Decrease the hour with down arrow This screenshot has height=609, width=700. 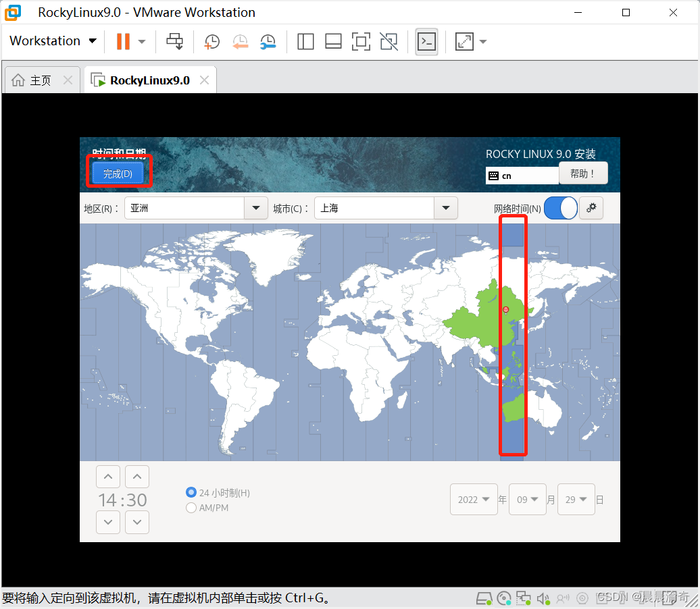(x=108, y=522)
